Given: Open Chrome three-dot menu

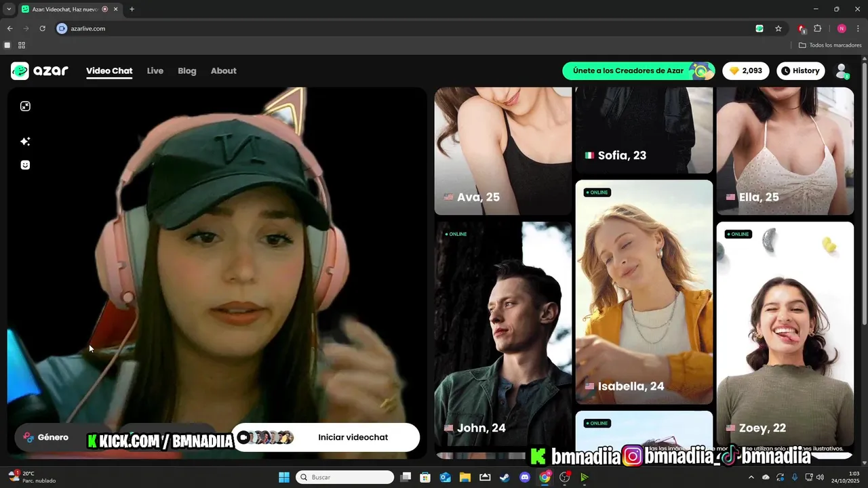Looking at the screenshot, I should pos(858,28).
